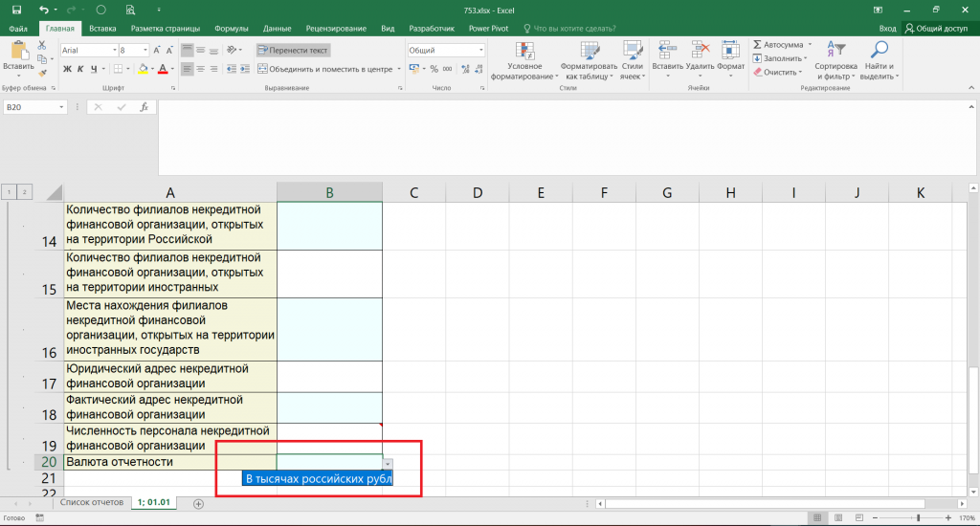Decrease font size with the smaller A icon
The width and height of the screenshot is (980, 526).
click(x=169, y=50)
